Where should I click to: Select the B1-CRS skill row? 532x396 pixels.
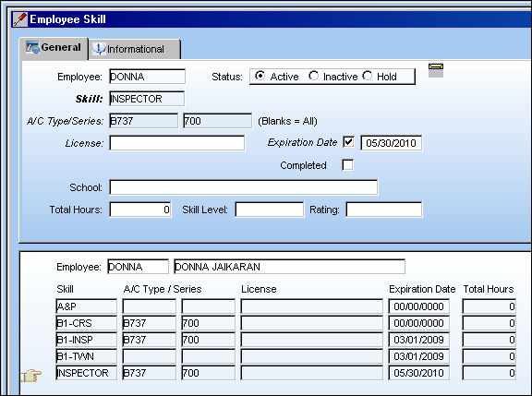(86, 323)
